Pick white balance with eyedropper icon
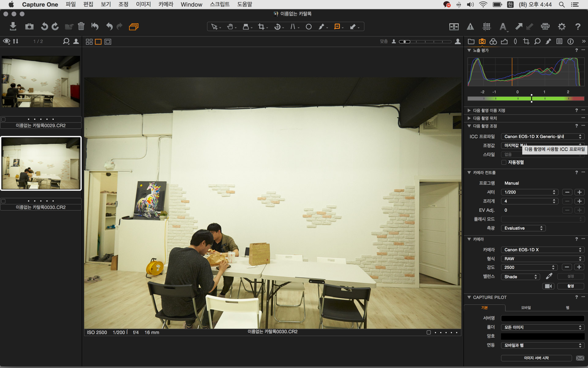This screenshot has height=368, width=588. (x=549, y=276)
